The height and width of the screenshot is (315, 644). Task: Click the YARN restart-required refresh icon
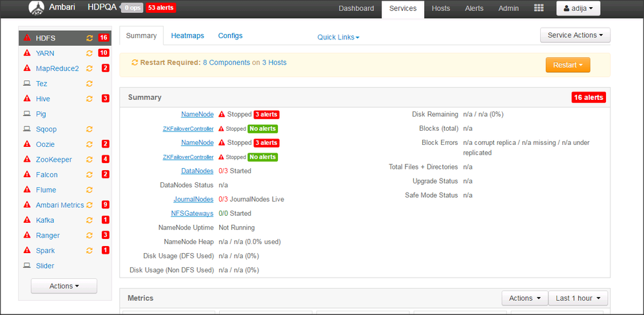[89, 53]
